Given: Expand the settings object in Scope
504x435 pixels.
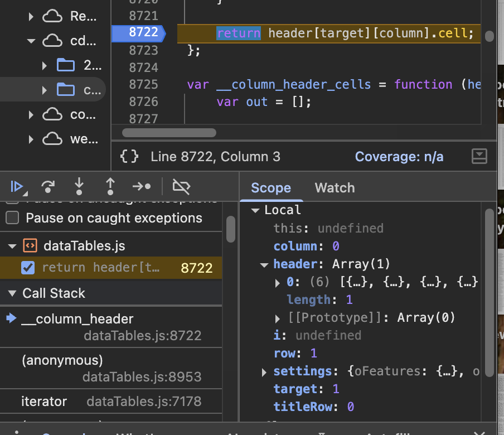Looking at the screenshot, I should (x=264, y=371).
